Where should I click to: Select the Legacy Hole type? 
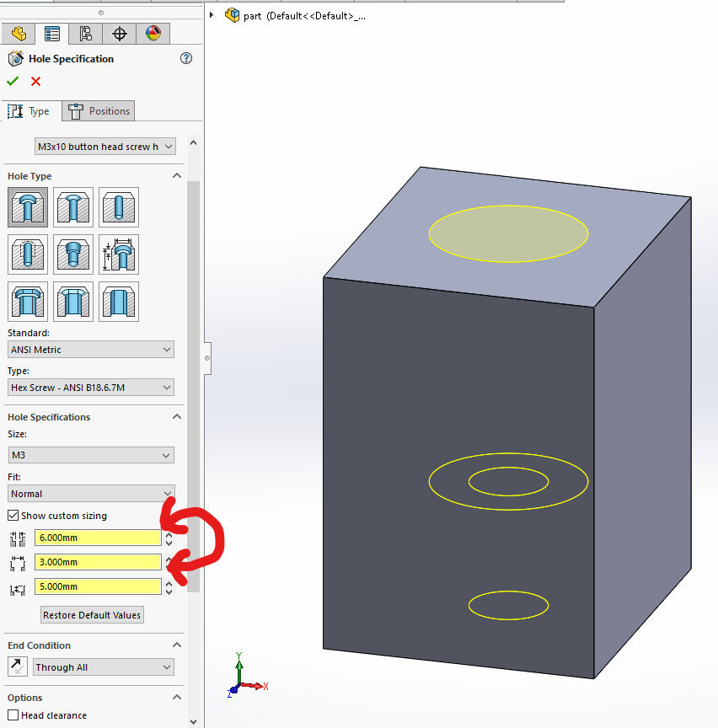point(119,254)
